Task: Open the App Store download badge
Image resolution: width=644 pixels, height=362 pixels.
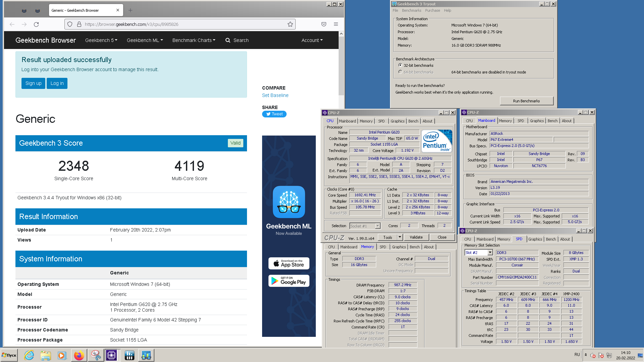Action: pyautogui.click(x=289, y=263)
